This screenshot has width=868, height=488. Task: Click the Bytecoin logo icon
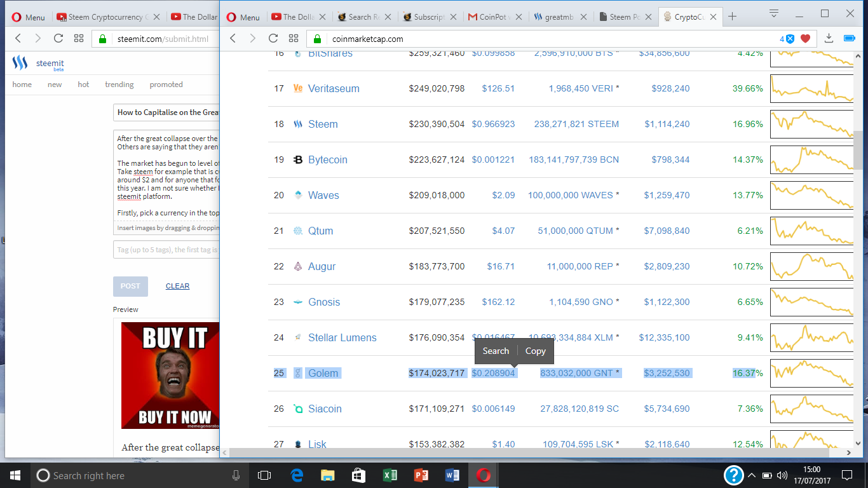tap(297, 159)
